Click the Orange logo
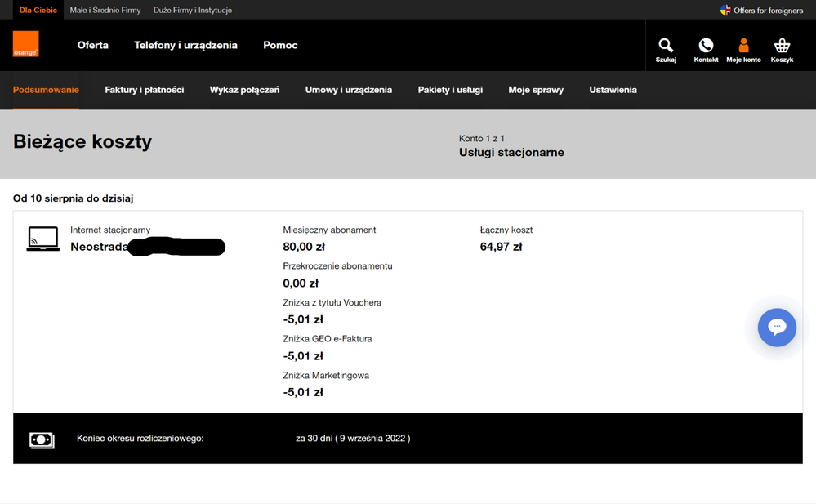 (x=25, y=44)
